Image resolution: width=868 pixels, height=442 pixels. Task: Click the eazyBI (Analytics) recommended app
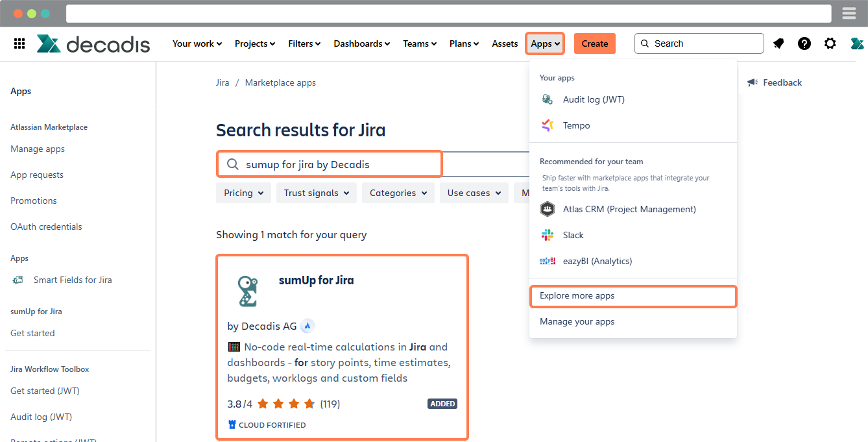[x=597, y=261]
